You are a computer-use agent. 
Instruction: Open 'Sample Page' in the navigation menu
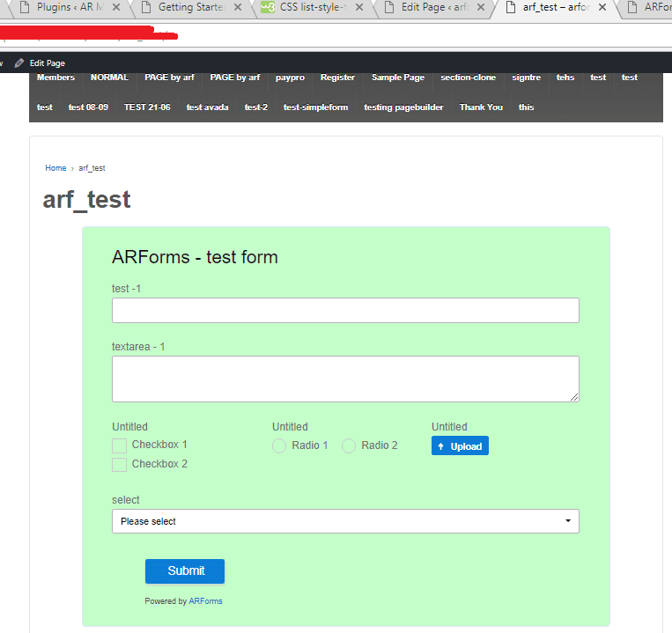[x=397, y=77]
